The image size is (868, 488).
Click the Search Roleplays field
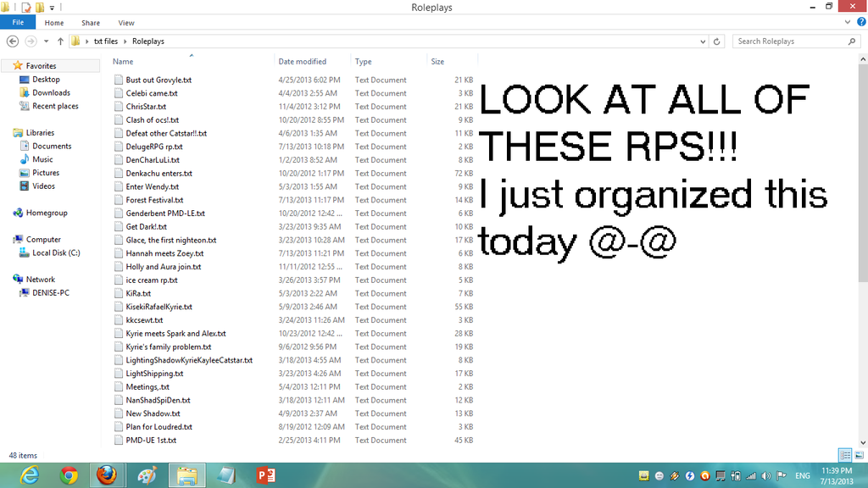click(x=792, y=42)
